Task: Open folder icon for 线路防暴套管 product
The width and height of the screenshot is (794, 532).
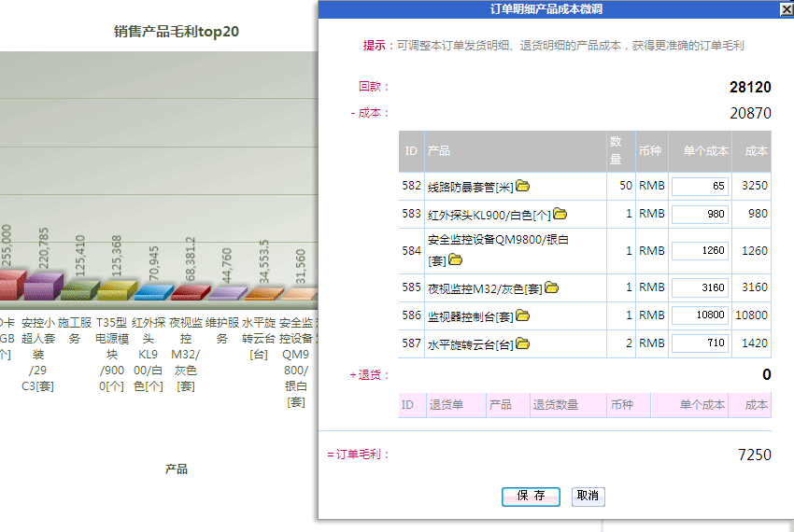Action: tap(522, 186)
